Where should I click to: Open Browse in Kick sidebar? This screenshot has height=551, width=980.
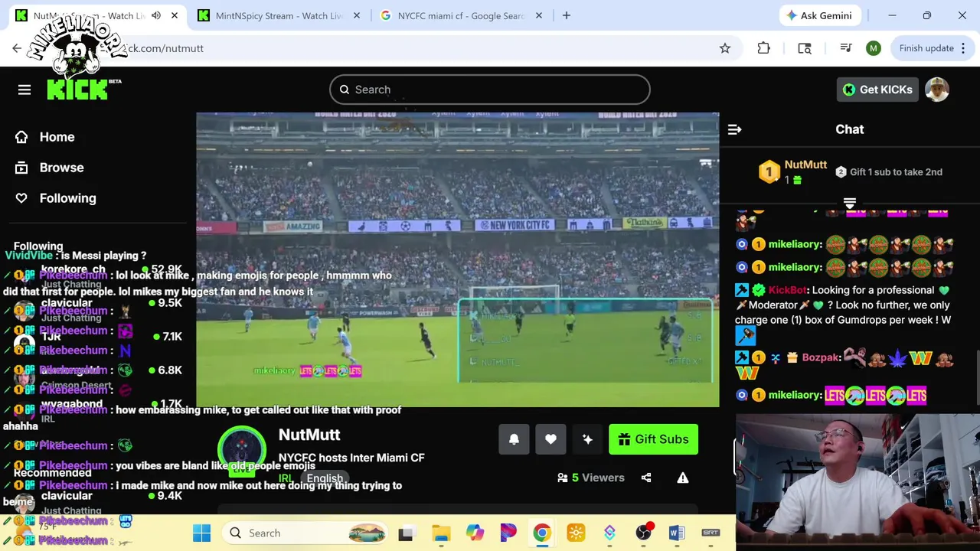[51, 168]
